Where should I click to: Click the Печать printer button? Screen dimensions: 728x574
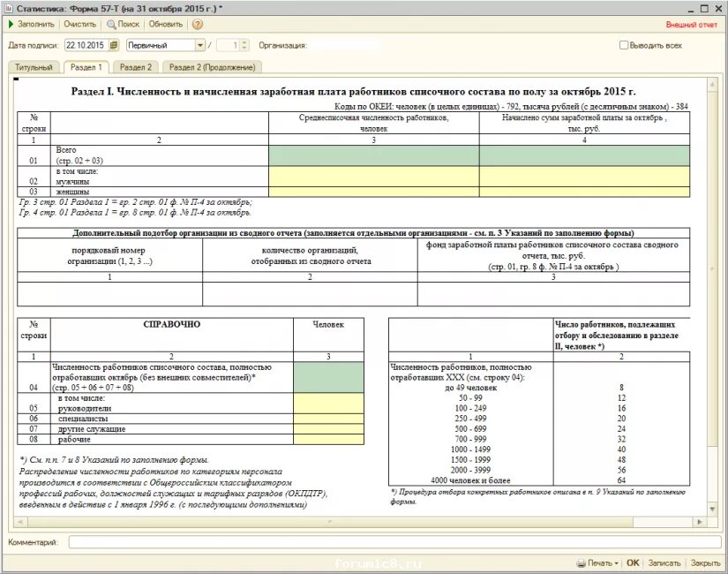(x=597, y=563)
